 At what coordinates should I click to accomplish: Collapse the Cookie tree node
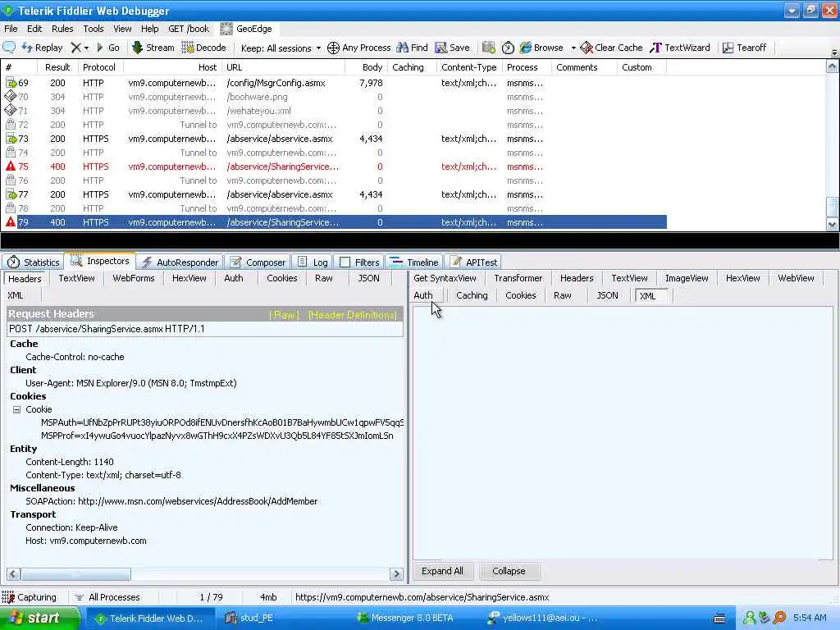pos(16,410)
